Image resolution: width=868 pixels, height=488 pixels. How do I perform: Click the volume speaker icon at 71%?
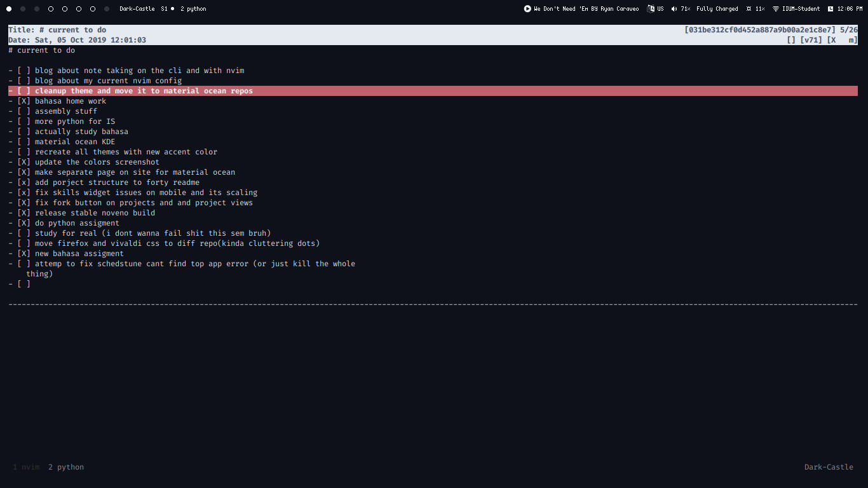[674, 9]
